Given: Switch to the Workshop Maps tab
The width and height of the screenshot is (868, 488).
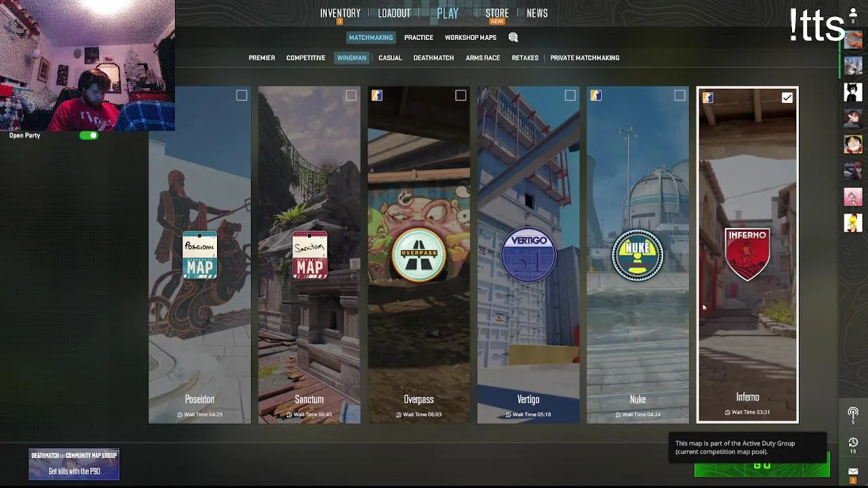Looking at the screenshot, I should [x=471, y=37].
